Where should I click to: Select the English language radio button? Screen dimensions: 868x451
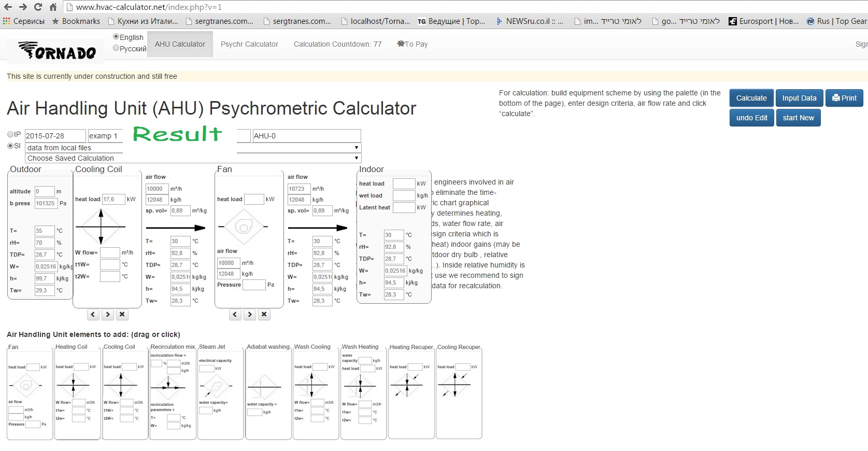pyautogui.click(x=116, y=37)
